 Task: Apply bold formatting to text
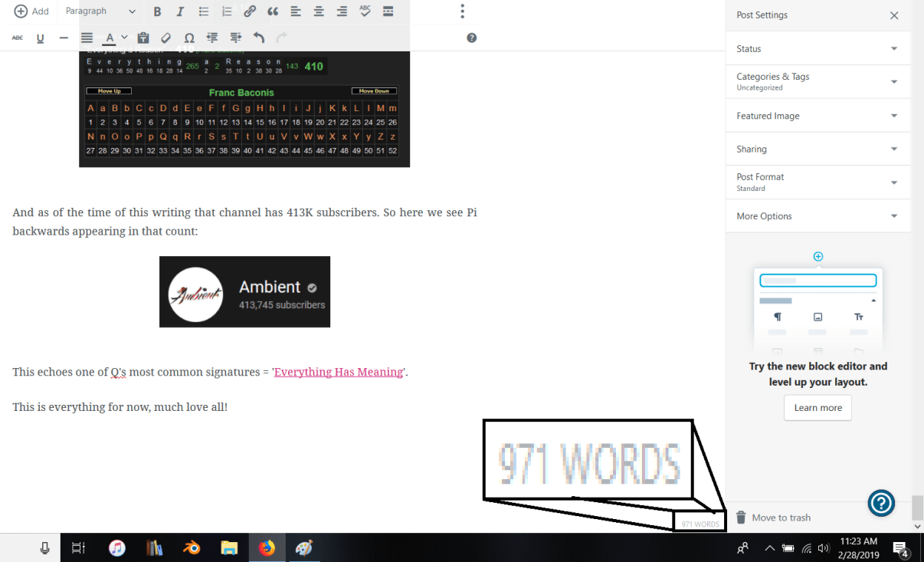point(157,12)
